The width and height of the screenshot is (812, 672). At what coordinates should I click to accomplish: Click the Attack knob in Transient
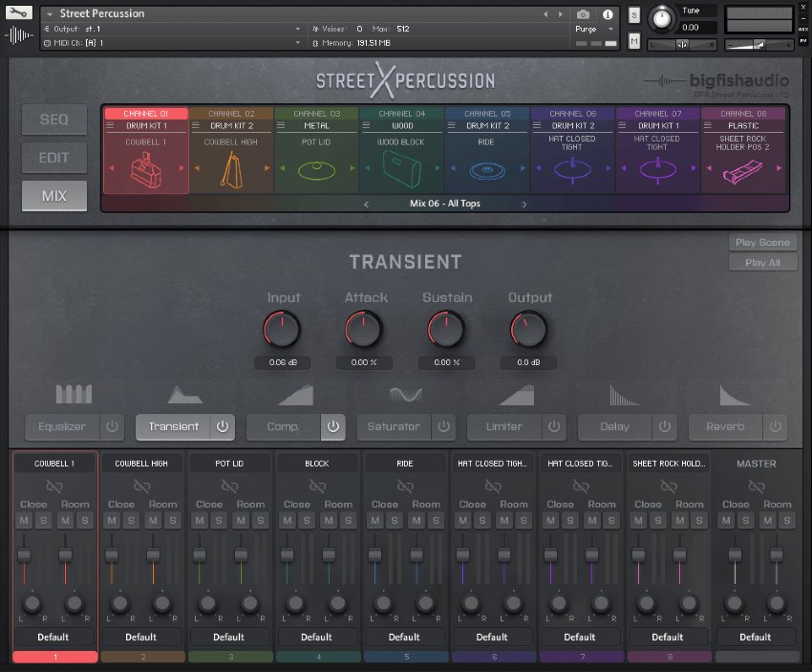[x=364, y=331]
